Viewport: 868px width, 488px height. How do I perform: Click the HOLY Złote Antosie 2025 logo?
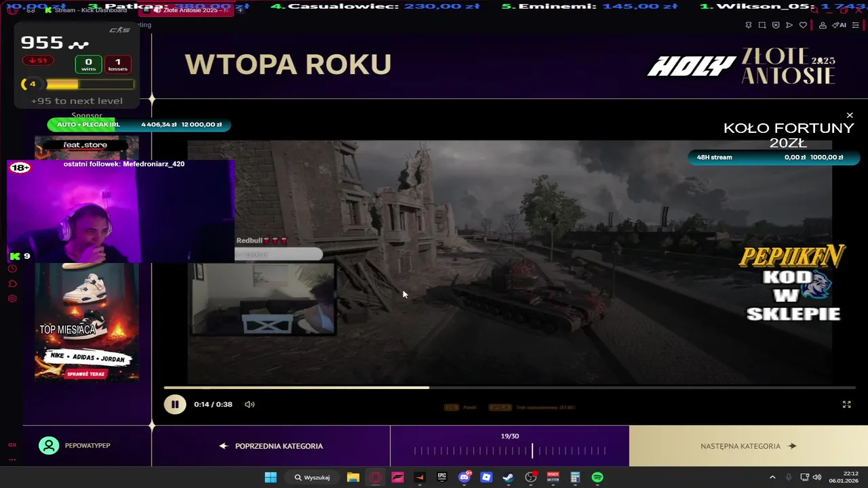pos(741,66)
